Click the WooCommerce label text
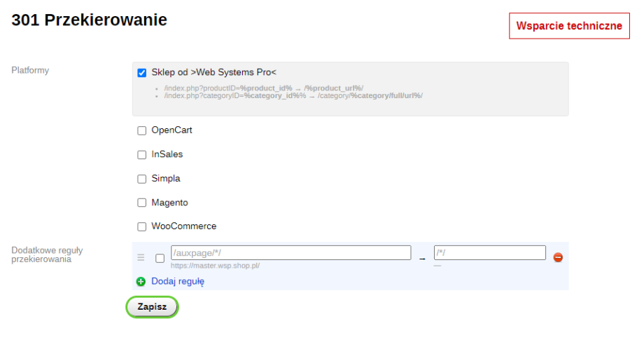The height and width of the screenshot is (340, 644). pyautogui.click(x=184, y=226)
